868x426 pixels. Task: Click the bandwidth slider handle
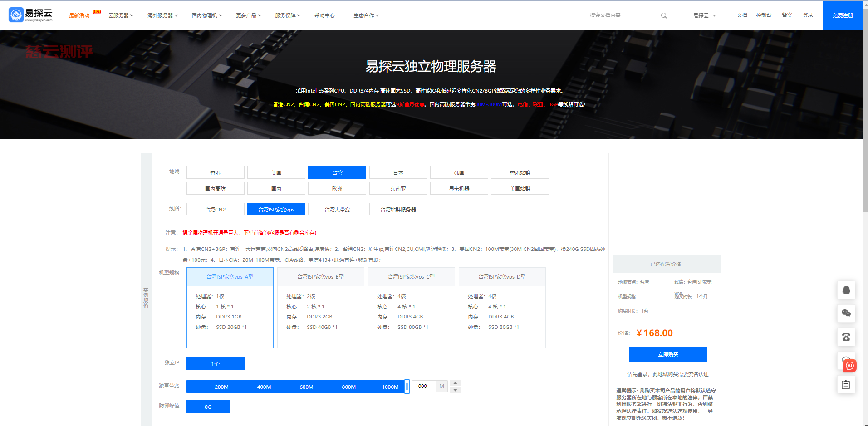tap(407, 387)
